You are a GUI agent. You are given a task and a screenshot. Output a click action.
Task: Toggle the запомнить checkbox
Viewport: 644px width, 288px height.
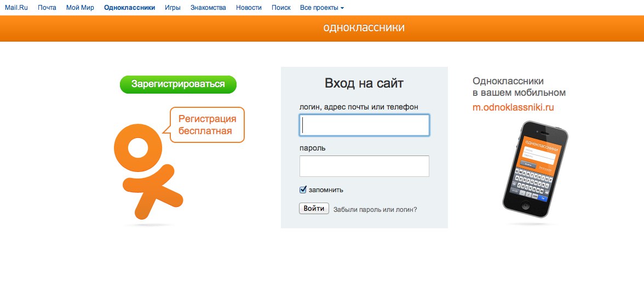tap(303, 190)
